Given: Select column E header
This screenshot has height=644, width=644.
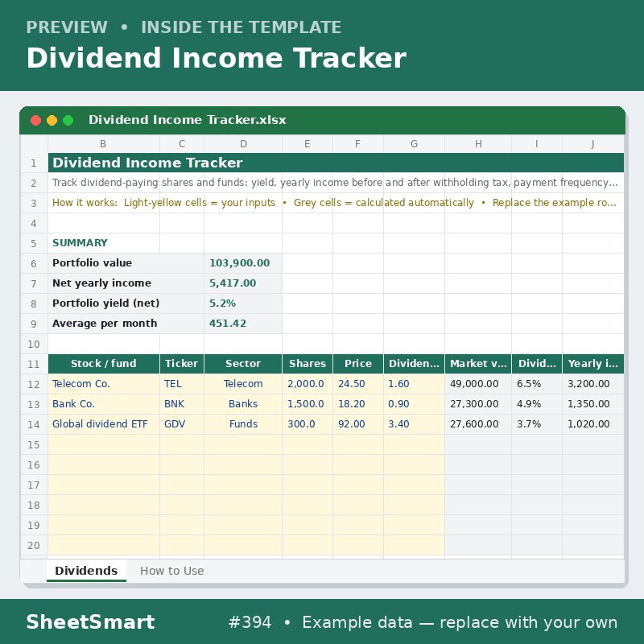Looking at the screenshot, I should pyautogui.click(x=308, y=144).
